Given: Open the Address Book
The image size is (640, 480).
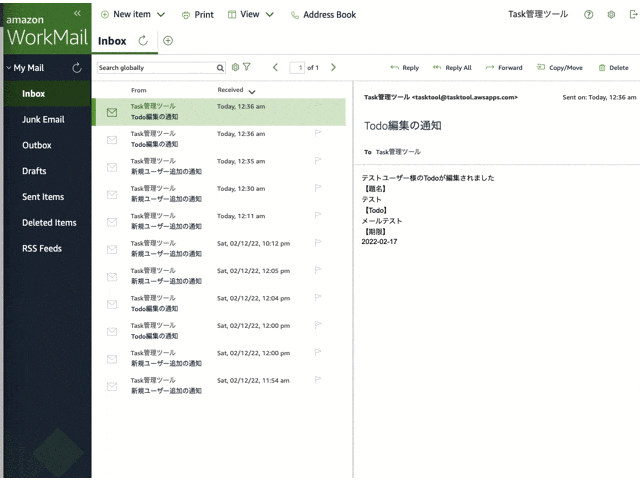Looking at the screenshot, I should click(x=323, y=15).
